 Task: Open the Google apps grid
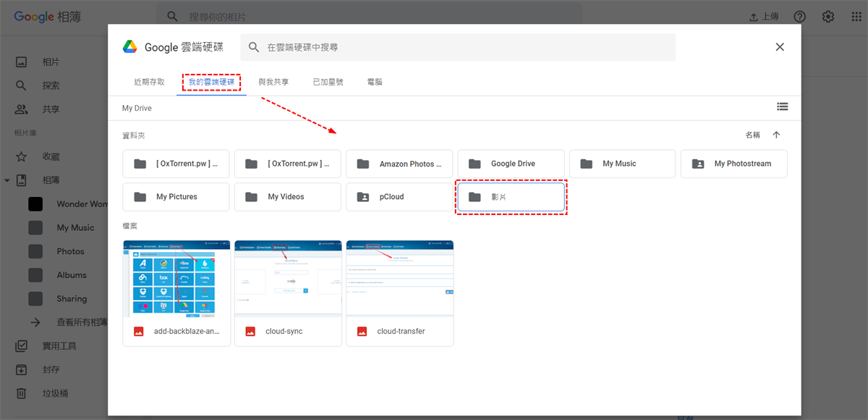pos(856,17)
